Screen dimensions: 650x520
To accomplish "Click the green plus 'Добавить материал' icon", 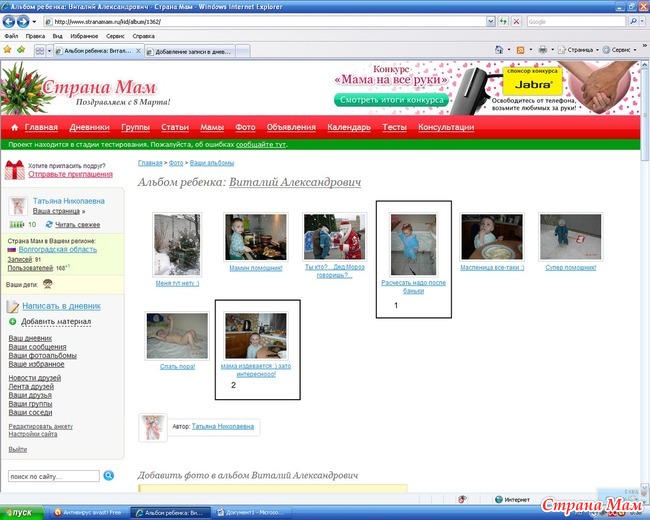I will pyautogui.click(x=13, y=322).
